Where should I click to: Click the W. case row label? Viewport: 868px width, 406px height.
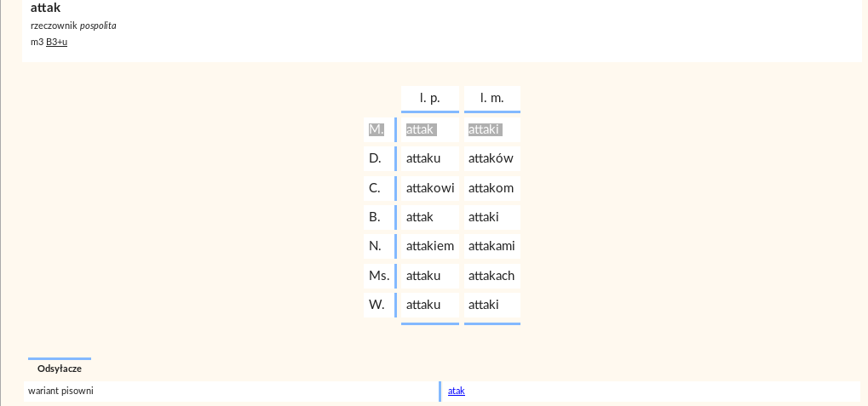[x=377, y=305]
